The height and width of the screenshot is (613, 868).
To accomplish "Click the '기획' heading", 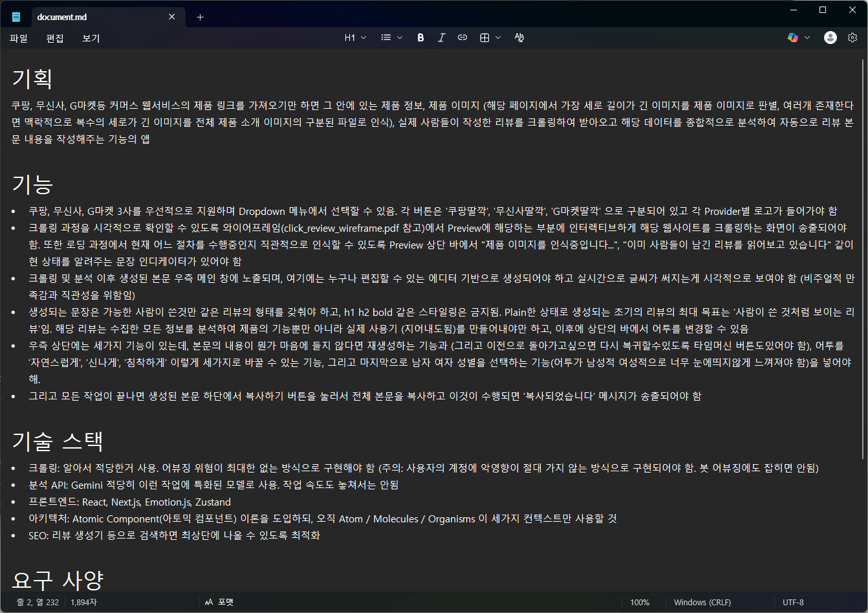I will [x=32, y=79].
